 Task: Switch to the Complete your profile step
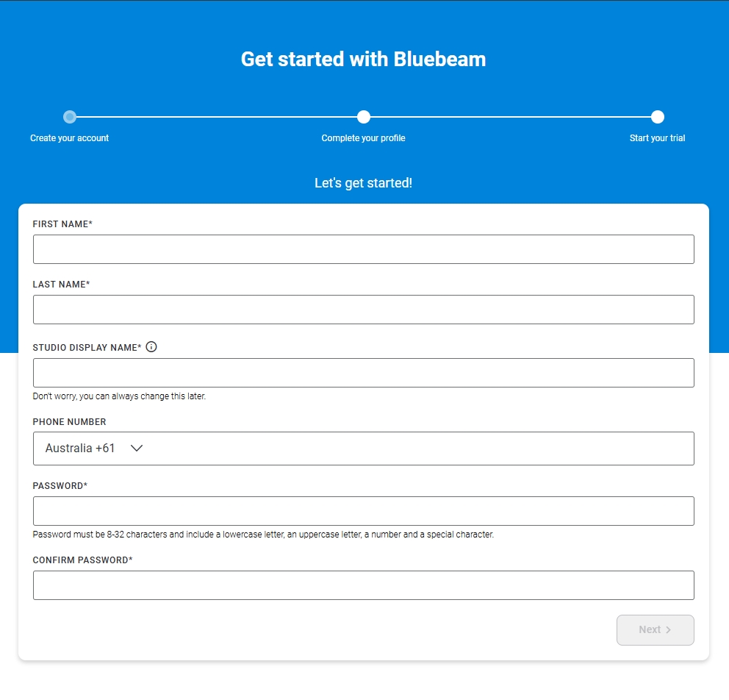pyautogui.click(x=363, y=137)
